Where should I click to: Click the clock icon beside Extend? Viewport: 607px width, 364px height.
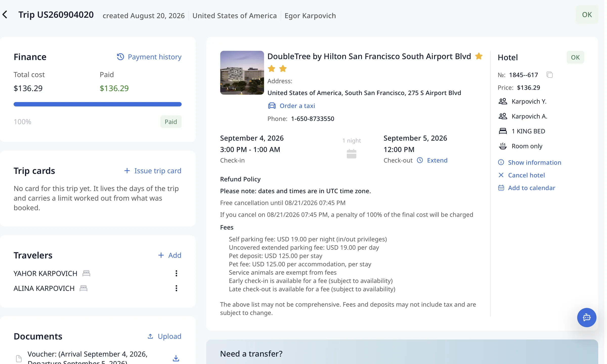pyautogui.click(x=420, y=160)
